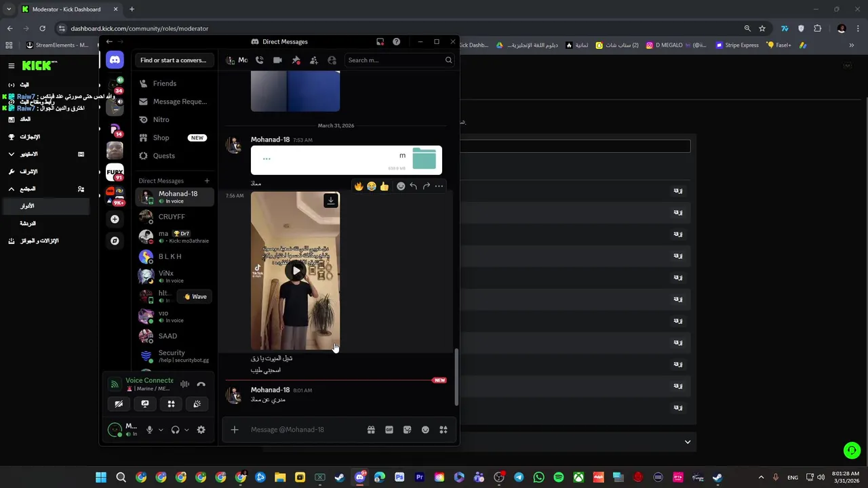Open the CRUYFF direct message

[175, 217]
